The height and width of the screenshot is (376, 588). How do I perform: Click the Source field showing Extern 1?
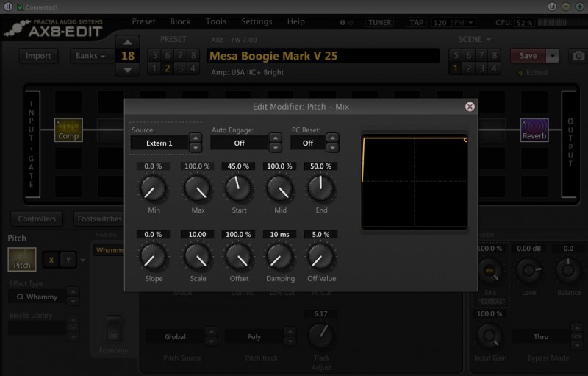pos(159,143)
